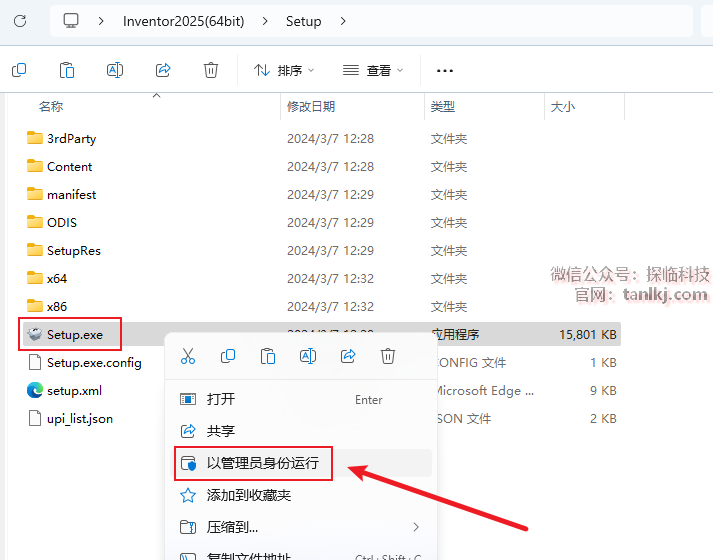Viewport: 713px width, 560px height.
Task: Click the Paste icon in context menu
Action: pos(268,356)
